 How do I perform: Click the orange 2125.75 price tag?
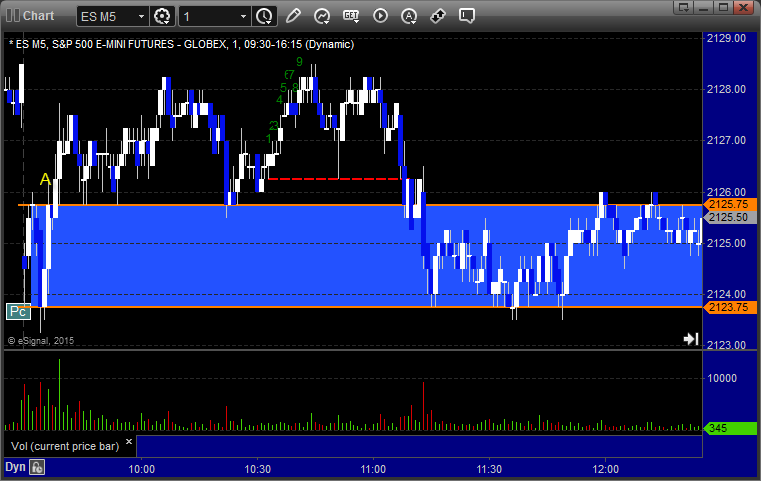click(x=729, y=204)
